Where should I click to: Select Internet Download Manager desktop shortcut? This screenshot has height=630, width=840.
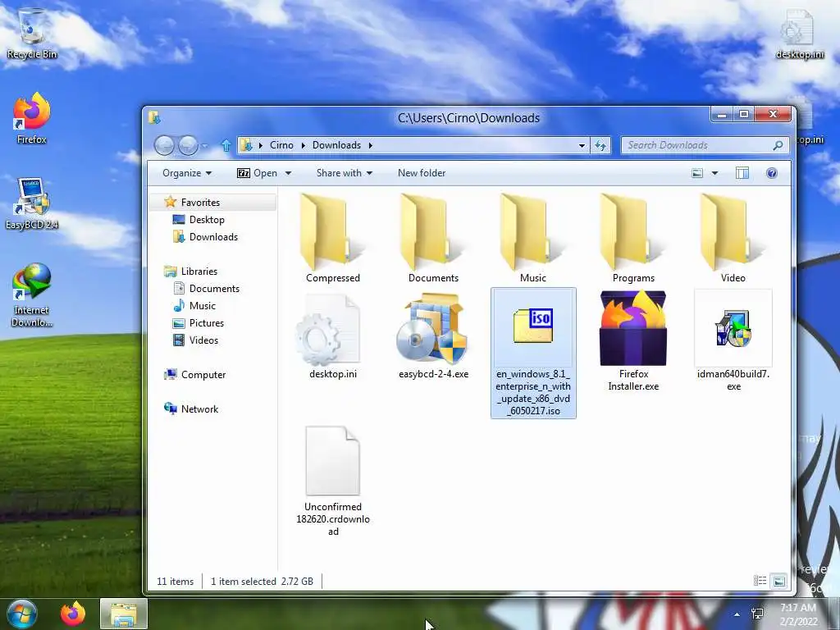[x=32, y=294]
